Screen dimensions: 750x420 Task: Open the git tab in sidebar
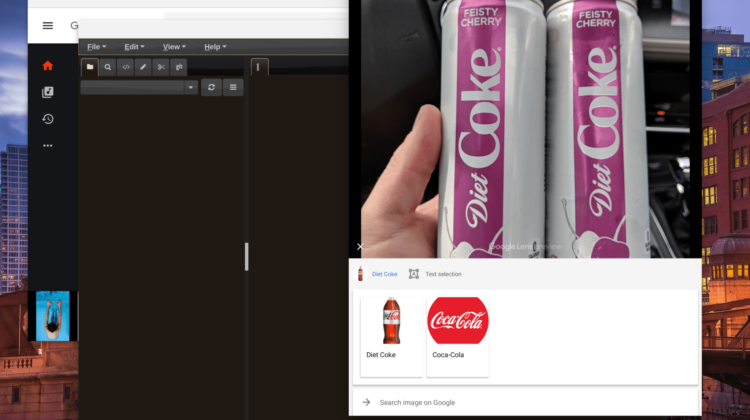tap(179, 67)
